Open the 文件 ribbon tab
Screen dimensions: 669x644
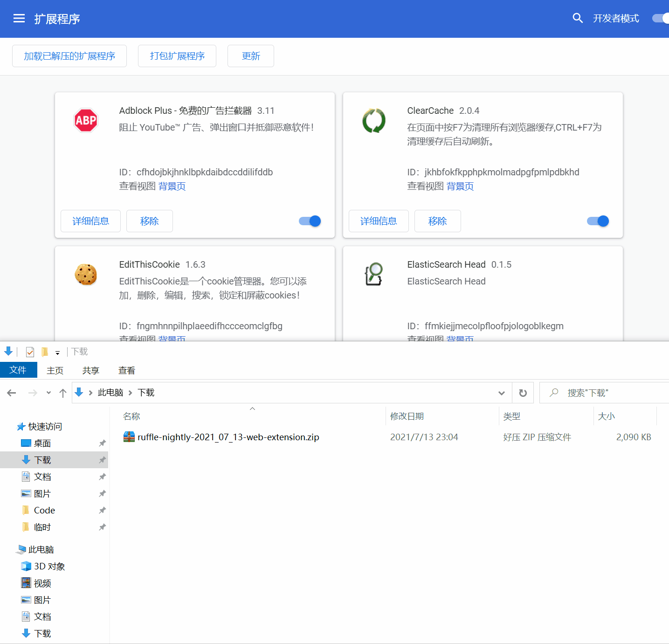point(18,370)
